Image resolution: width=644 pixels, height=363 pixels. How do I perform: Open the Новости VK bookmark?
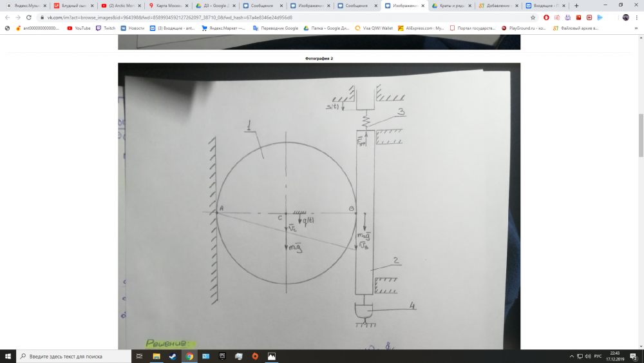coord(133,28)
